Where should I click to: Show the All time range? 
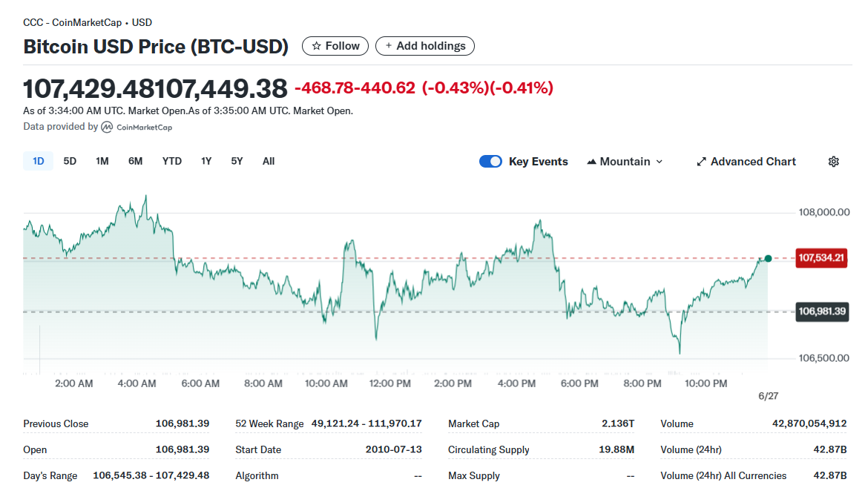click(269, 161)
